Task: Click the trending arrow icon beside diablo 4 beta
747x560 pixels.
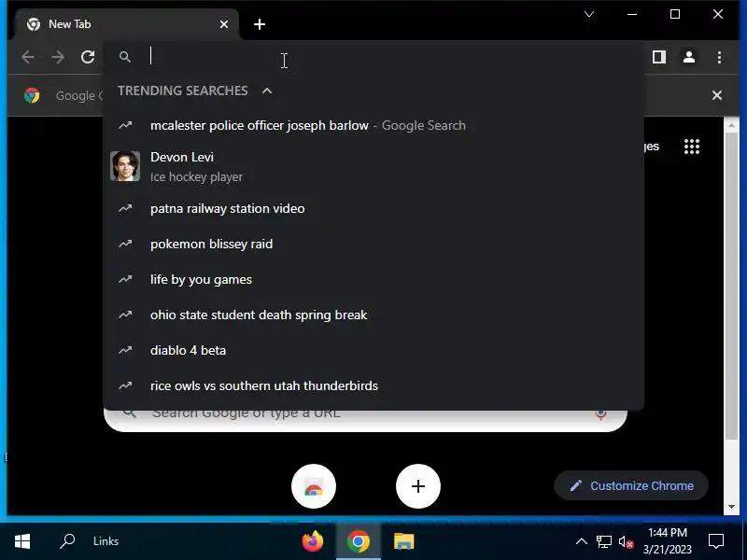Action: click(125, 350)
